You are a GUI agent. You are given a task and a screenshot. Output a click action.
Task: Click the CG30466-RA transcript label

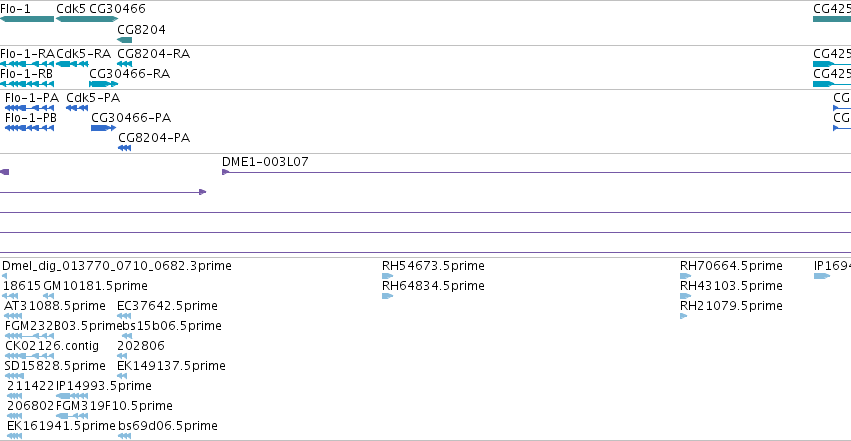pyautogui.click(x=130, y=74)
